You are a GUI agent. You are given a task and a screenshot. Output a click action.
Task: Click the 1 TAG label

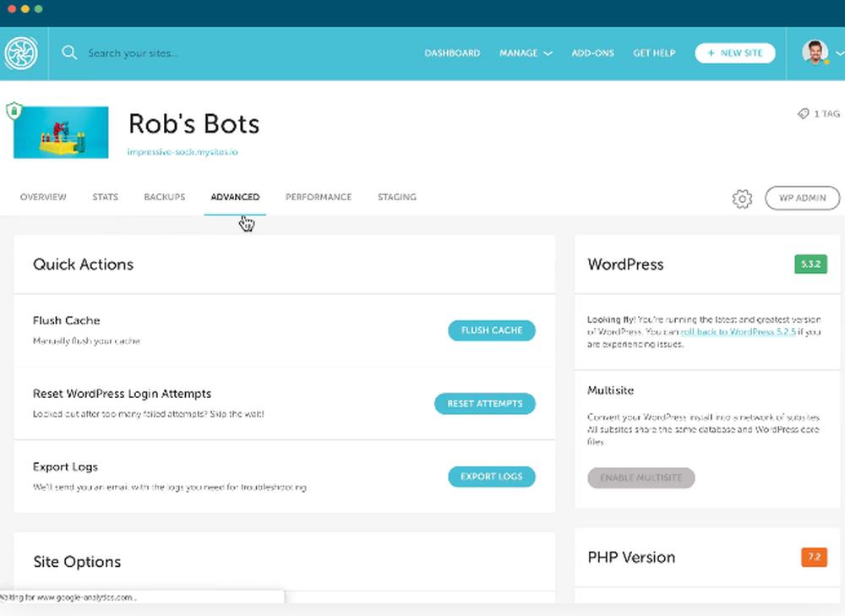[x=826, y=114]
